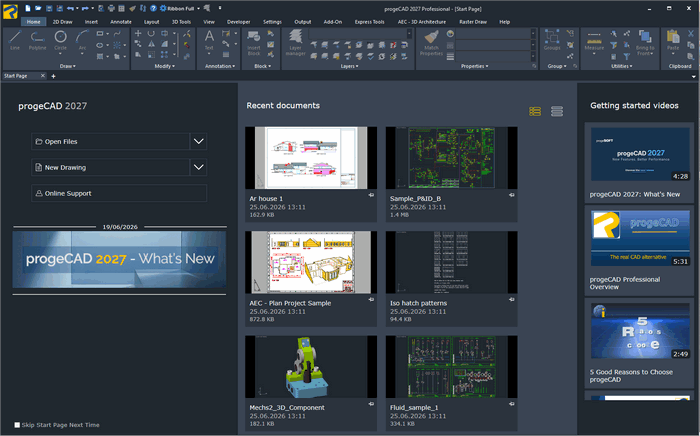Play the 5 Good Reasons video
700x436 pixels.
(640, 331)
